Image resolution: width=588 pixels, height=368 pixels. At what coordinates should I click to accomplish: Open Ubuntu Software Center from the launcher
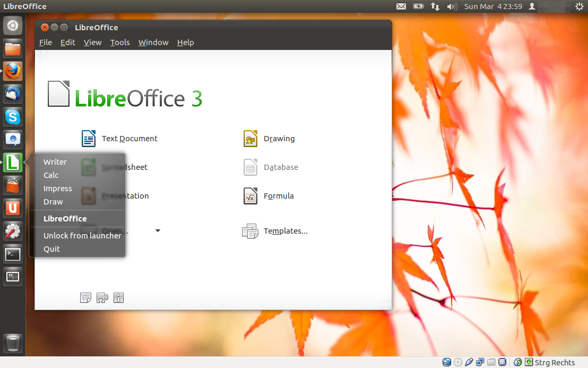coord(13,185)
